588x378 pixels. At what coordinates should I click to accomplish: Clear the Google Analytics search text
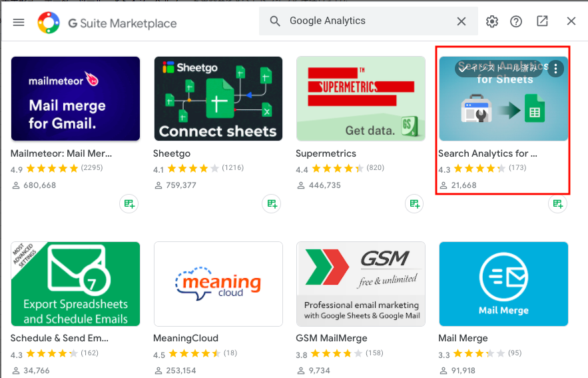[461, 21]
